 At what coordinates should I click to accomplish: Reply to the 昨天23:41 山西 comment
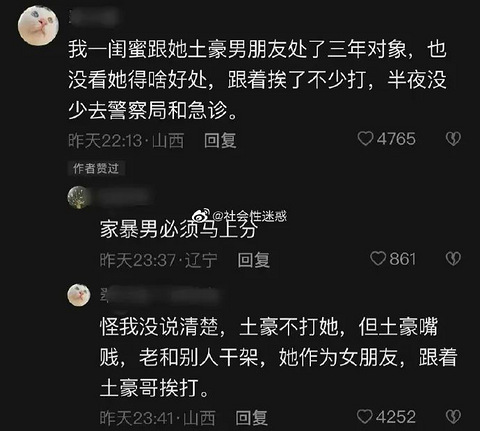coord(252,418)
